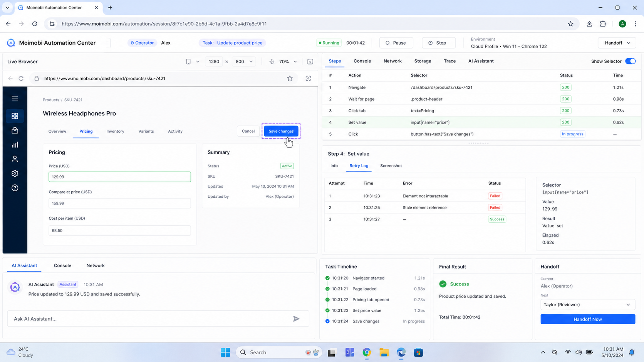Send message with the paper plane icon
This screenshot has width=644, height=362.
click(x=296, y=319)
